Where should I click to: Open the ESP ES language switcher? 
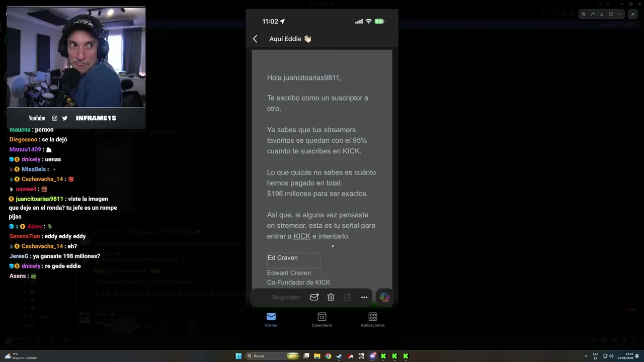tap(596, 356)
